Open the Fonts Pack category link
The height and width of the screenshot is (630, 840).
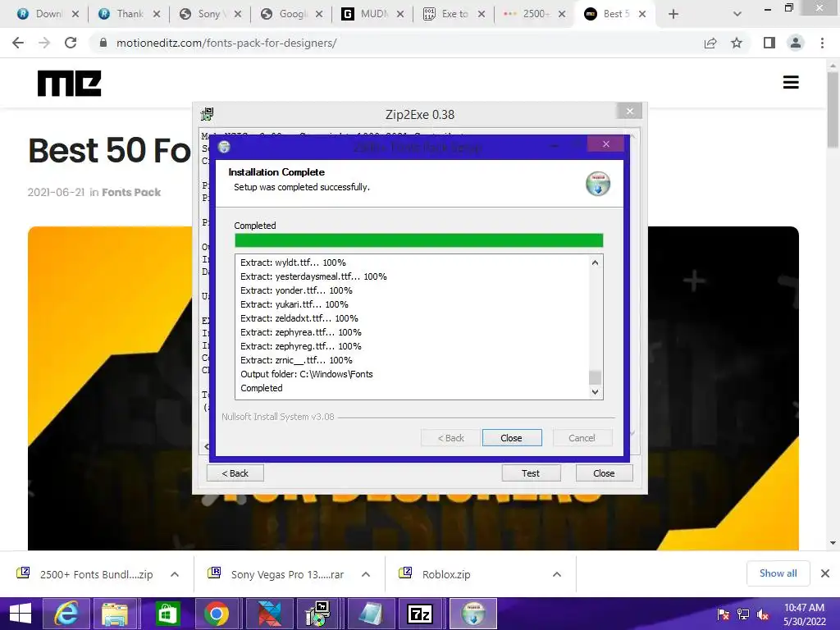point(131,192)
